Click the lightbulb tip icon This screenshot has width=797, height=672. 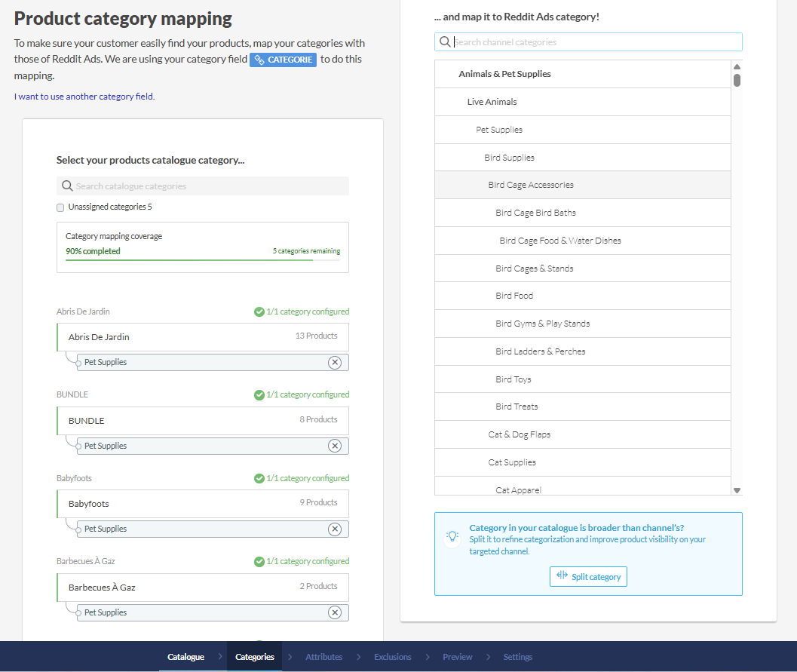click(x=452, y=536)
